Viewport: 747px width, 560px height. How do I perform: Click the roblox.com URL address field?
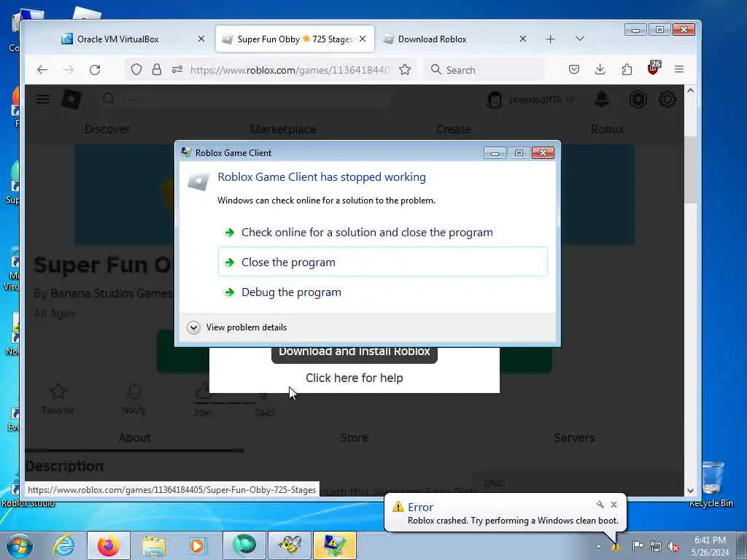tap(290, 70)
